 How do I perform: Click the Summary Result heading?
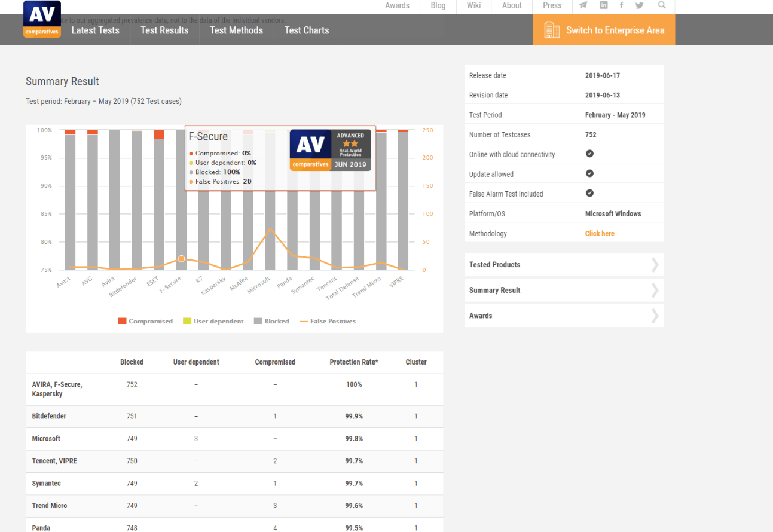62,81
